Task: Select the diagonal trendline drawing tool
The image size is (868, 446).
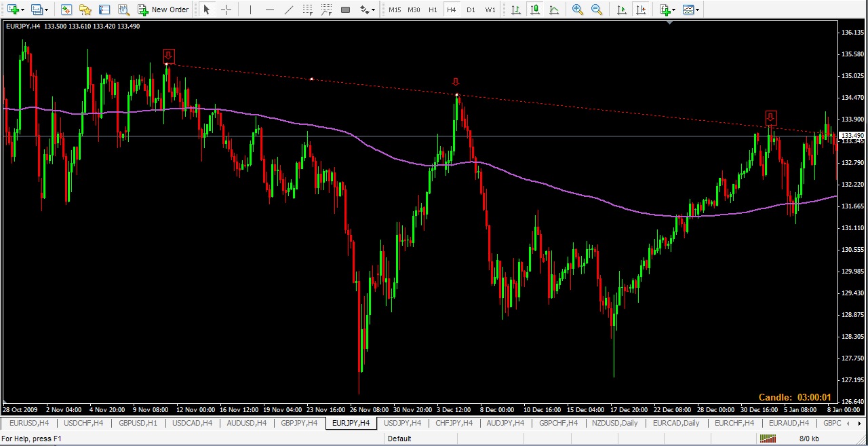Action: point(289,10)
